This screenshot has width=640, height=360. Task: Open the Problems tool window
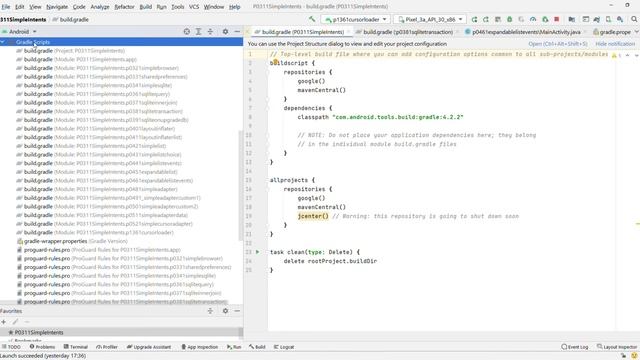coord(42,347)
